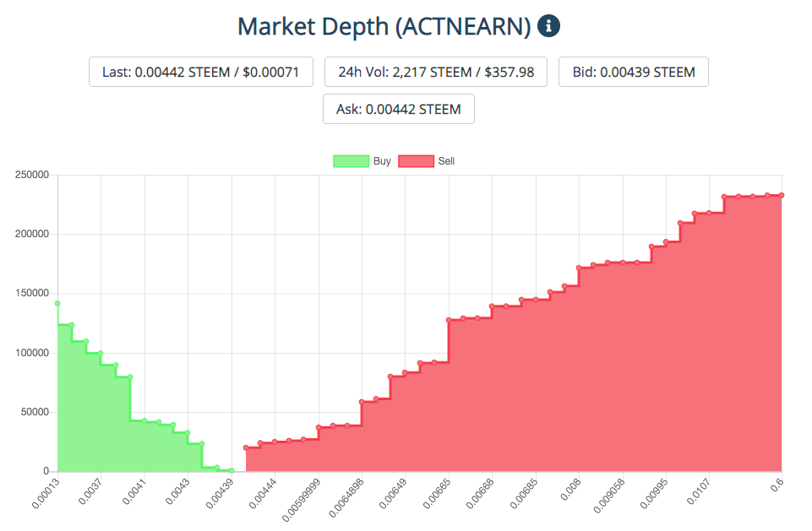Click the 100000 y-axis label

coord(32,353)
